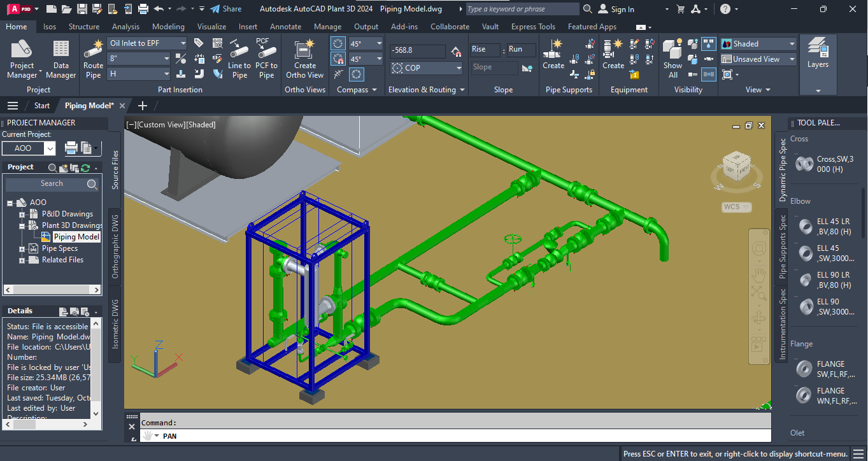The image size is (868, 461).
Task: Open the Shaded visual style dropdown
Action: pos(792,44)
